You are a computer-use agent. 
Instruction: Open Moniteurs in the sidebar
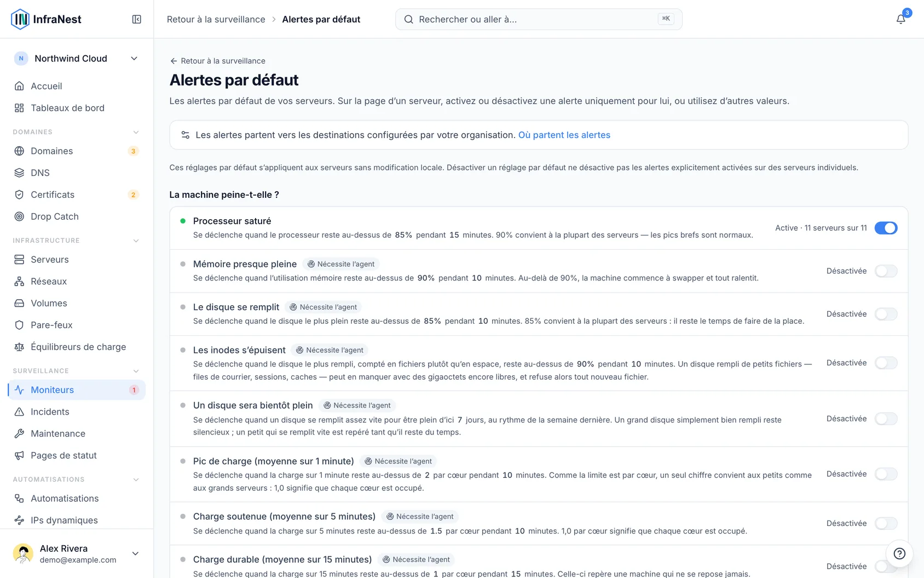coord(77,390)
